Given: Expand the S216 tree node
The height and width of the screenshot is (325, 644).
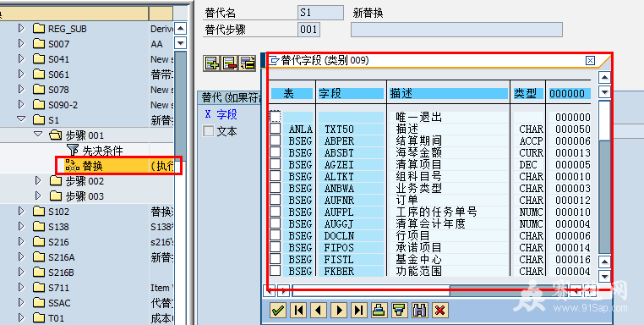Looking at the screenshot, I should pos(21,241).
